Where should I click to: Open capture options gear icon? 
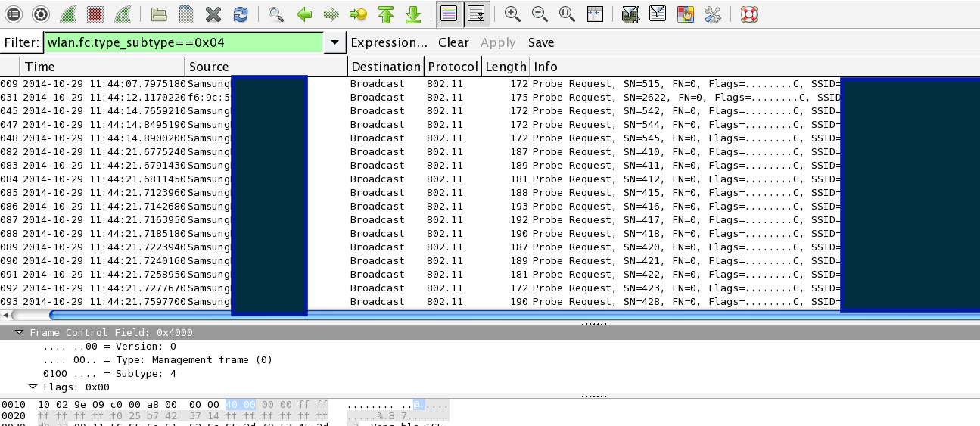(x=40, y=14)
